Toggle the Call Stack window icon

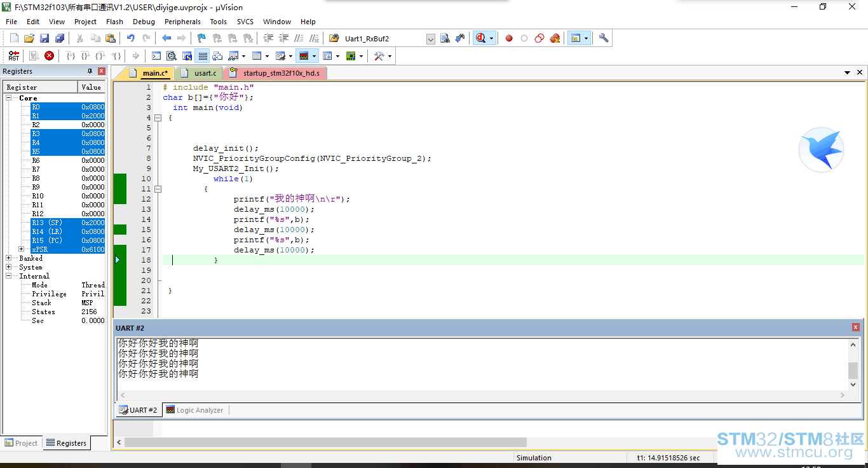(217, 56)
